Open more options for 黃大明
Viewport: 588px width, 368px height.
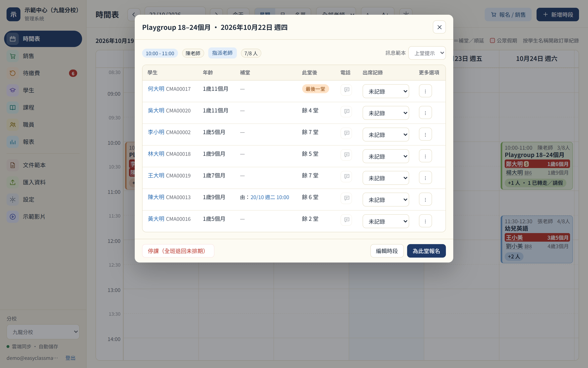pyautogui.click(x=425, y=221)
